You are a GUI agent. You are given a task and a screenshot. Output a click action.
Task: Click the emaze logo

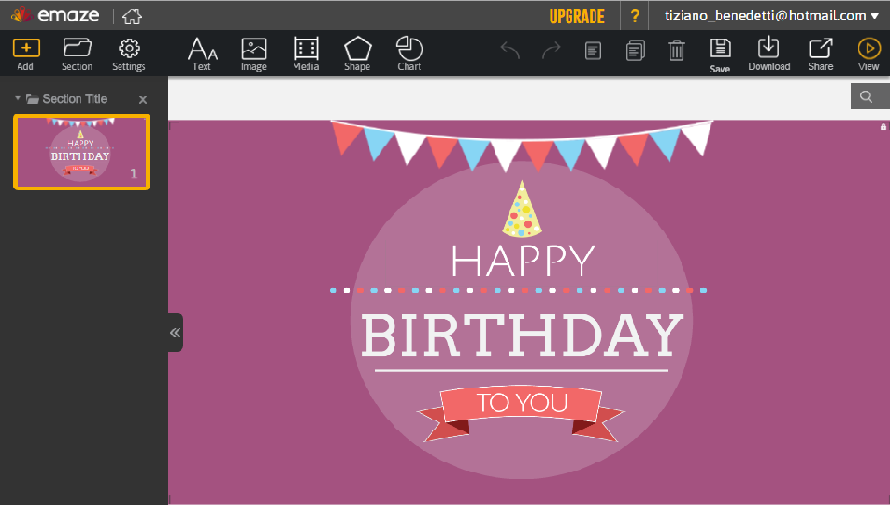click(55, 15)
